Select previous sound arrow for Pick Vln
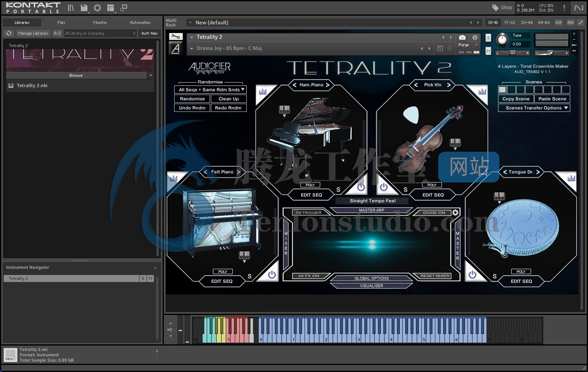The width and height of the screenshot is (588, 372). (416, 85)
